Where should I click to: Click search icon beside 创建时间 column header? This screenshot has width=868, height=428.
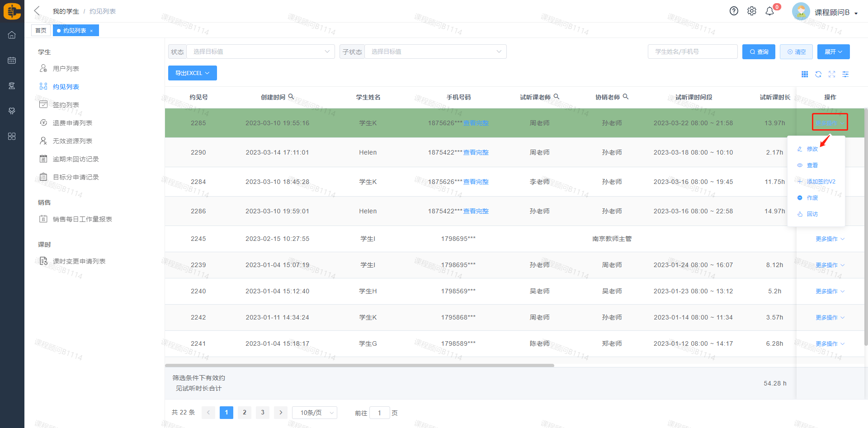tap(291, 97)
